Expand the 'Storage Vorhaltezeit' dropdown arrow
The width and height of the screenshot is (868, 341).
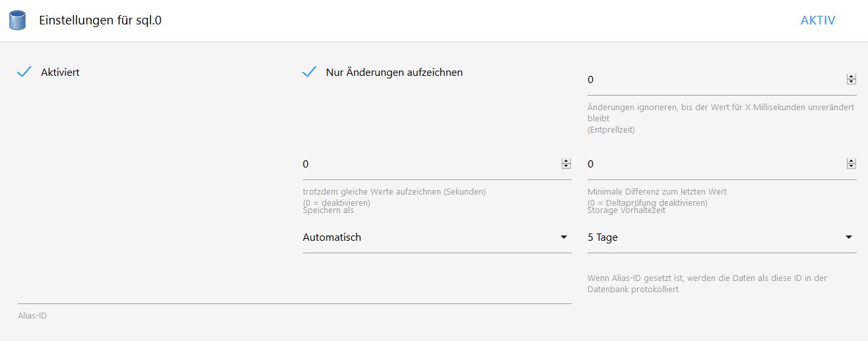tap(849, 237)
